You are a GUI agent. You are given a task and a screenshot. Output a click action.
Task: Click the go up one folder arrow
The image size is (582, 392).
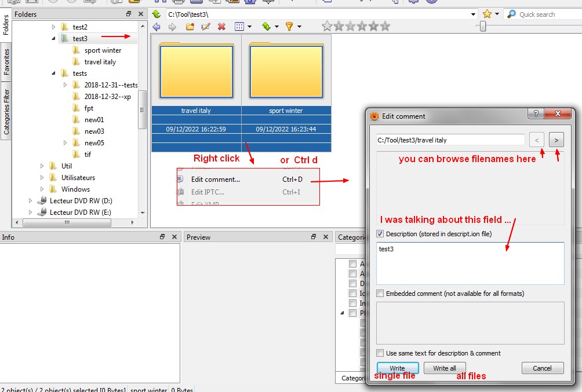[x=156, y=14]
